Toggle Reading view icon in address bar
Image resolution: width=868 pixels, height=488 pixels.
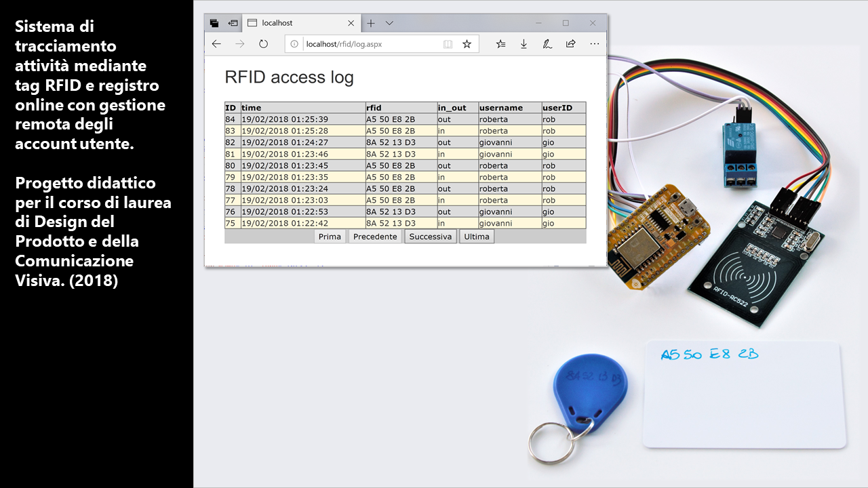tap(448, 44)
